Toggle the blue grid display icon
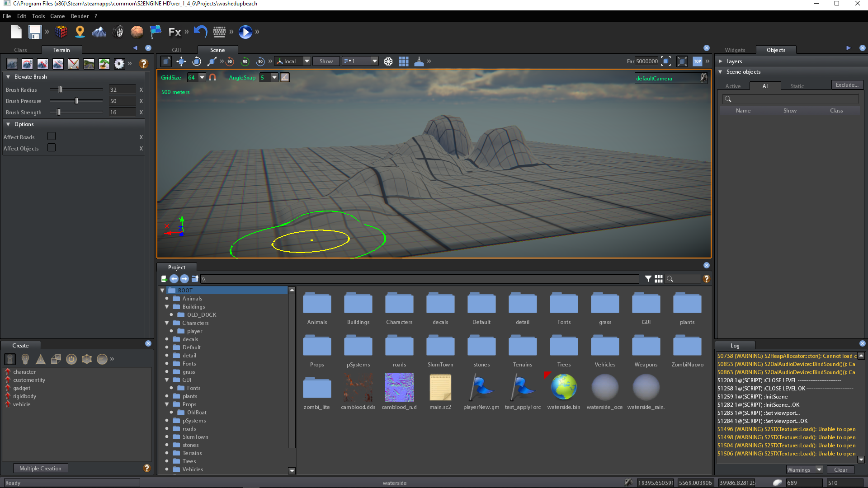The height and width of the screenshot is (488, 868). tap(404, 61)
